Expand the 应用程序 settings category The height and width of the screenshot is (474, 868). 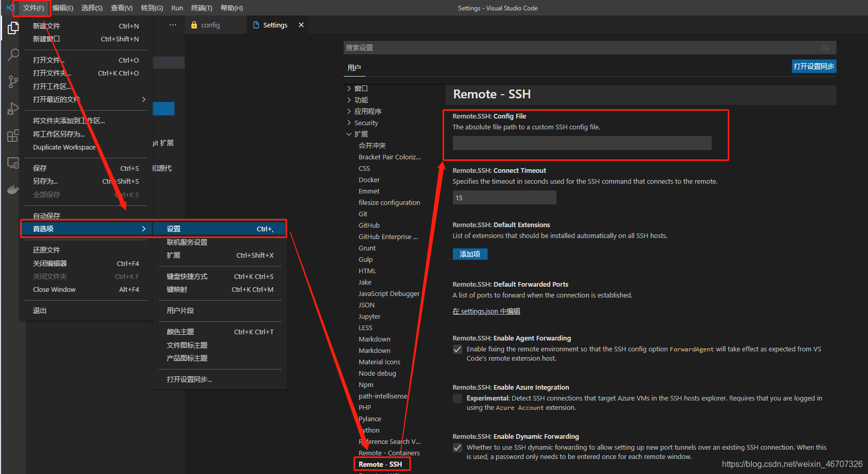click(349, 111)
